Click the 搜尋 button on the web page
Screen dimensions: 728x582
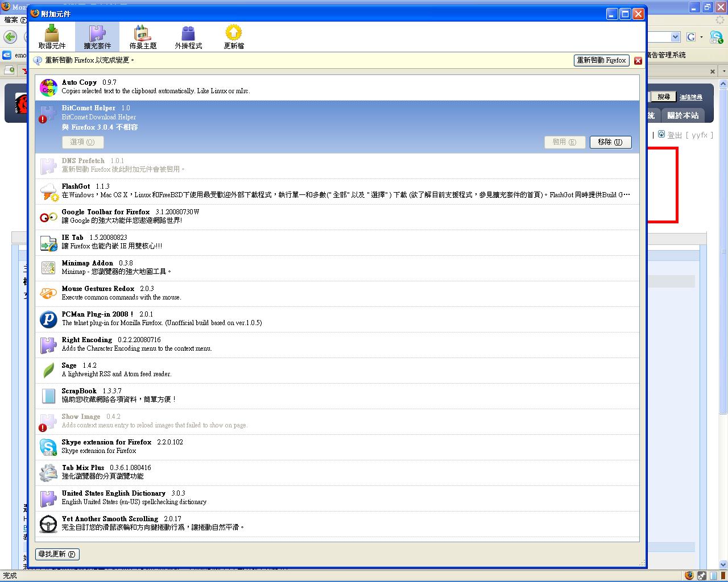[664, 97]
